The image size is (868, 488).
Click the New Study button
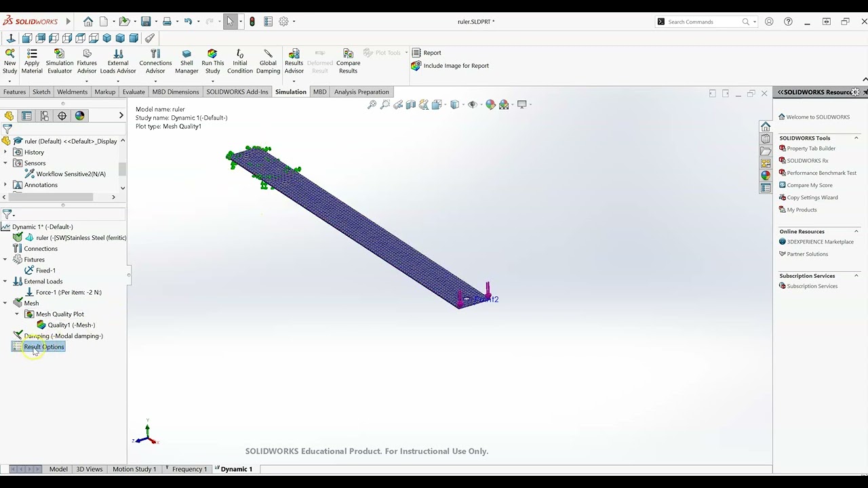[9, 62]
